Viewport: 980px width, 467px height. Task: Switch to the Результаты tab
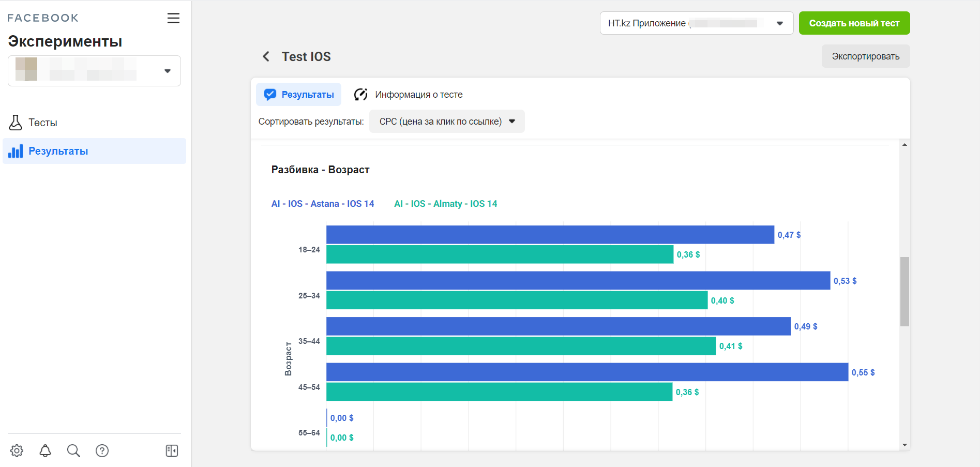coord(299,95)
